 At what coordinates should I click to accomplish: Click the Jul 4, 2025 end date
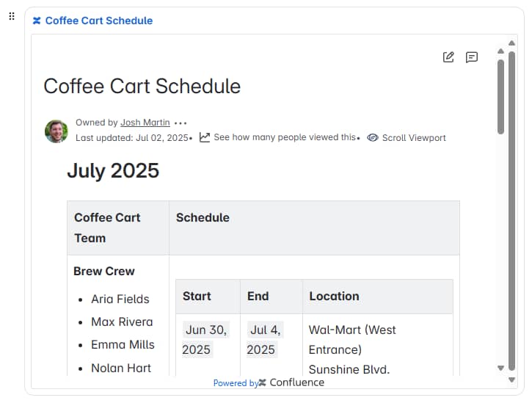pos(264,340)
